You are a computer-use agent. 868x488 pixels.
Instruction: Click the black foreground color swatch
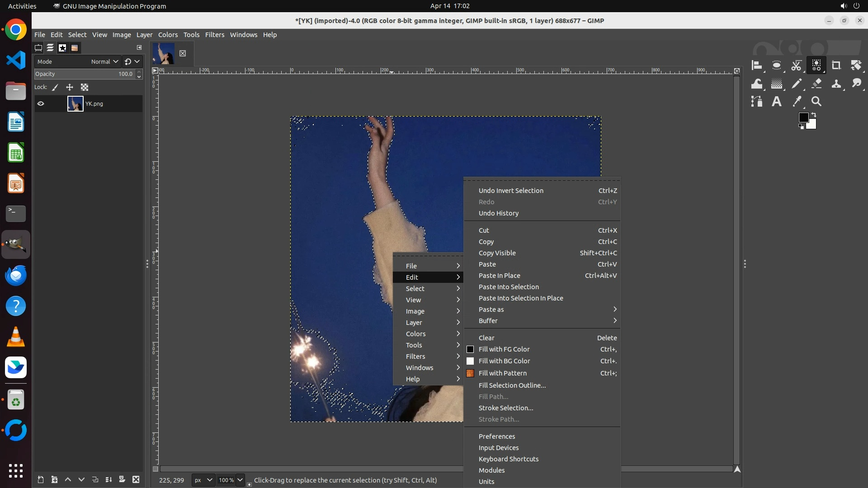[x=802, y=117]
